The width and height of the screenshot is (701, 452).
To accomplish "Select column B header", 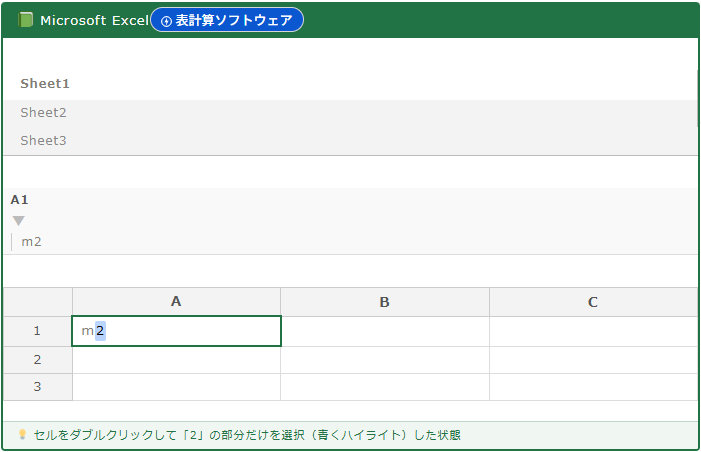I will click(384, 302).
